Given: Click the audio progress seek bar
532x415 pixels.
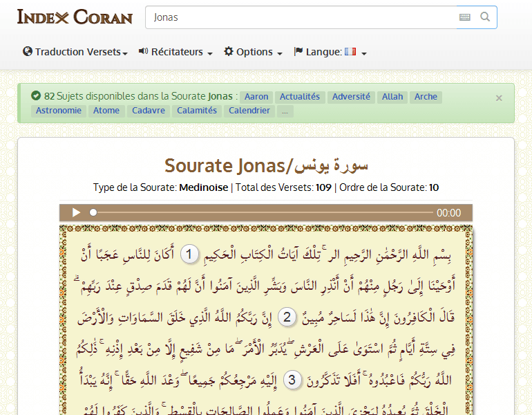Looking at the screenshot, I should pyautogui.click(x=263, y=213).
